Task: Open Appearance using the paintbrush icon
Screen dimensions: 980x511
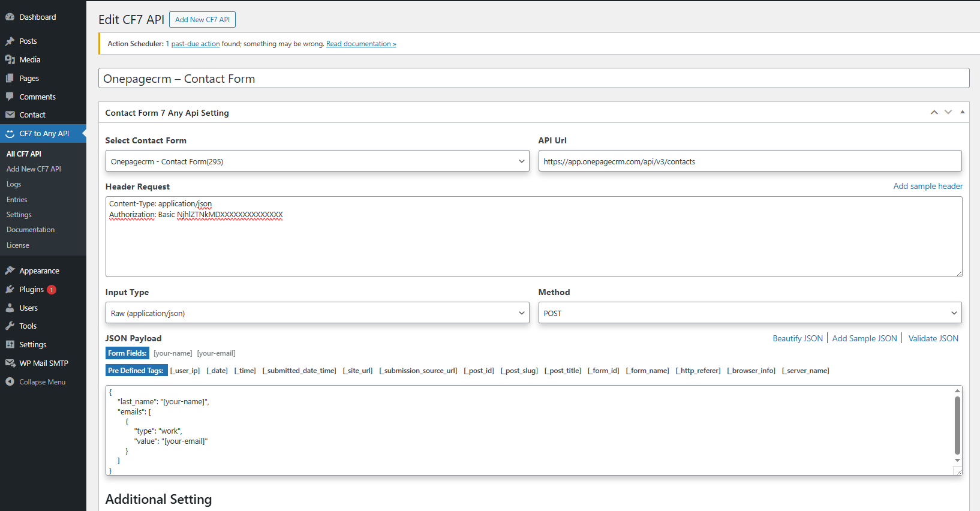Action: [10, 271]
